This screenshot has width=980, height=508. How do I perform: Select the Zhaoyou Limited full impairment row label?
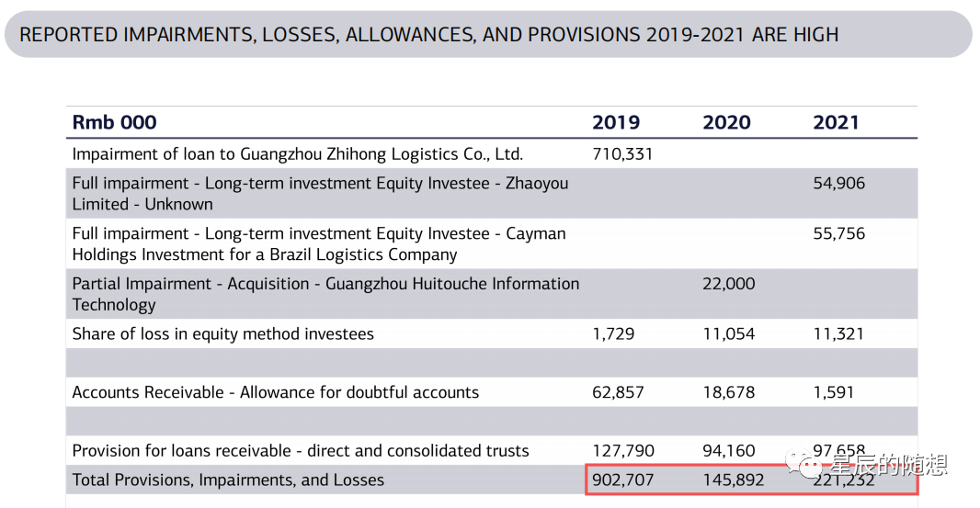click(x=320, y=194)
